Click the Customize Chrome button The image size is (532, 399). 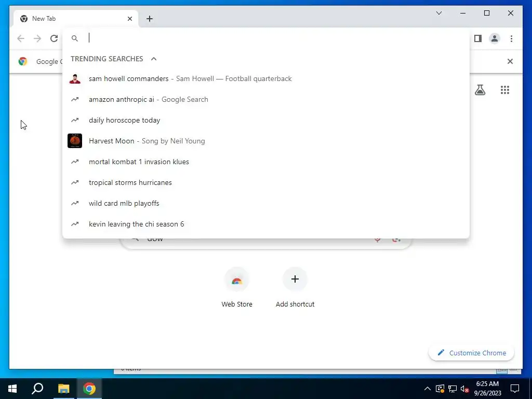472,353
